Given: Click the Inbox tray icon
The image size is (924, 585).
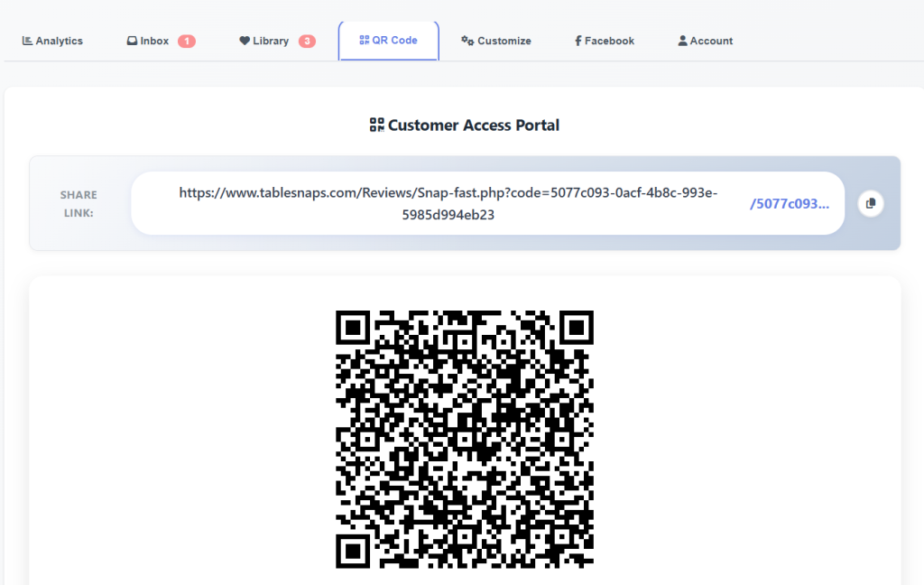Looking at the screenshot, I should [132, 41].
